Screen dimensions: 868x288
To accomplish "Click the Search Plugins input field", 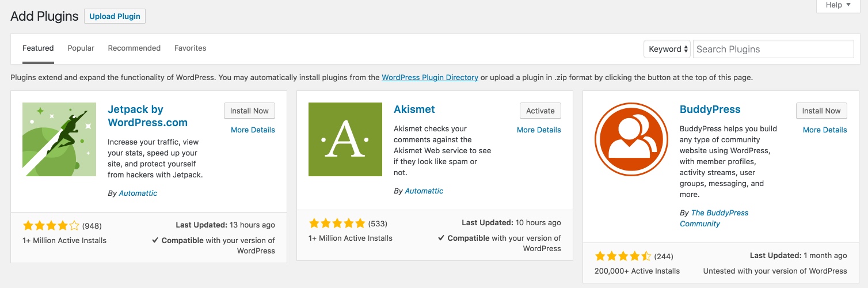I will 773,49.
